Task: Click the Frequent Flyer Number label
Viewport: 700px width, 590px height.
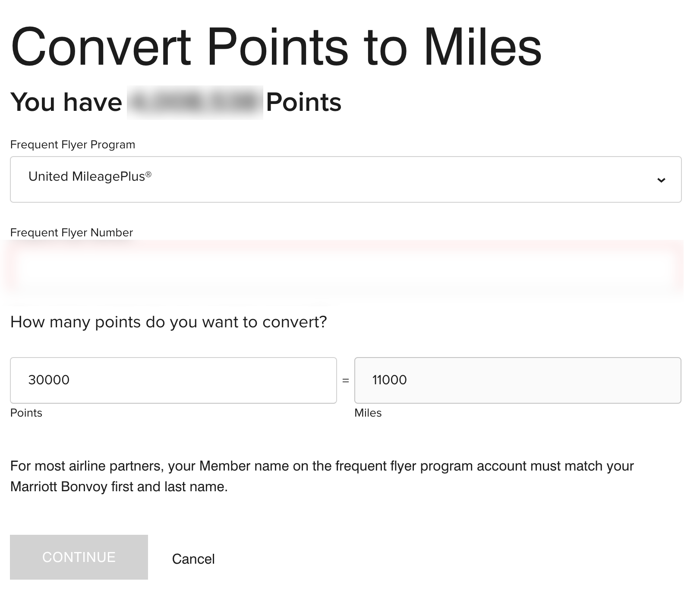Action: (72, 232)
